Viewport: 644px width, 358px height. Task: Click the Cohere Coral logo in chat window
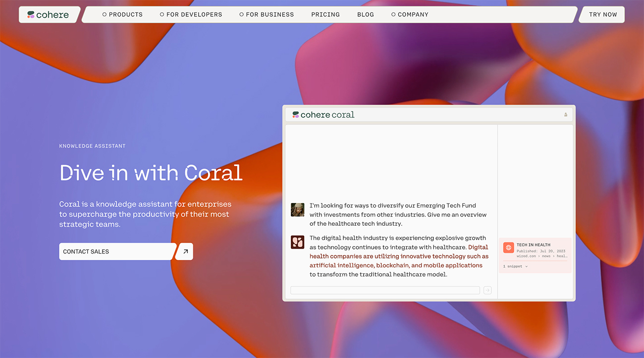323,115
